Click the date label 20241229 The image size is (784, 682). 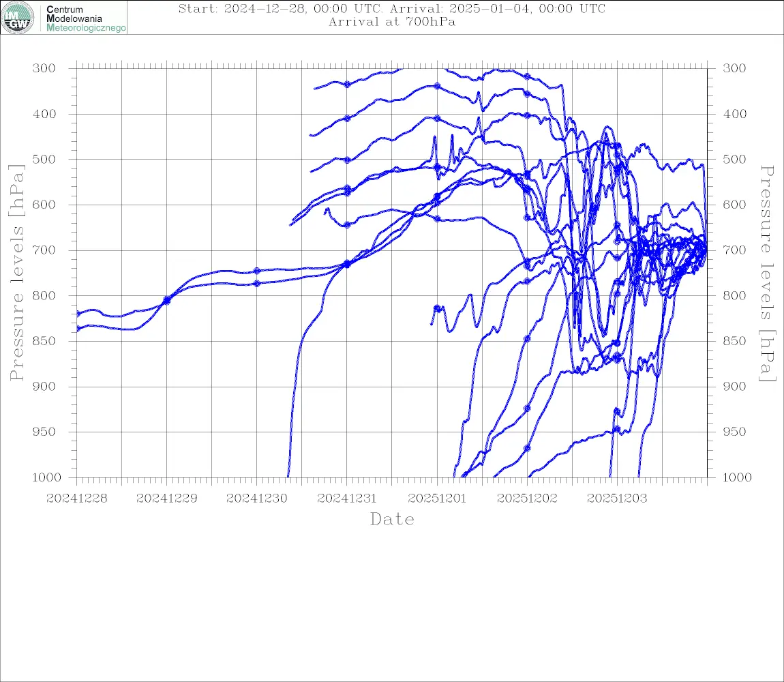click(x=166, y=499)
